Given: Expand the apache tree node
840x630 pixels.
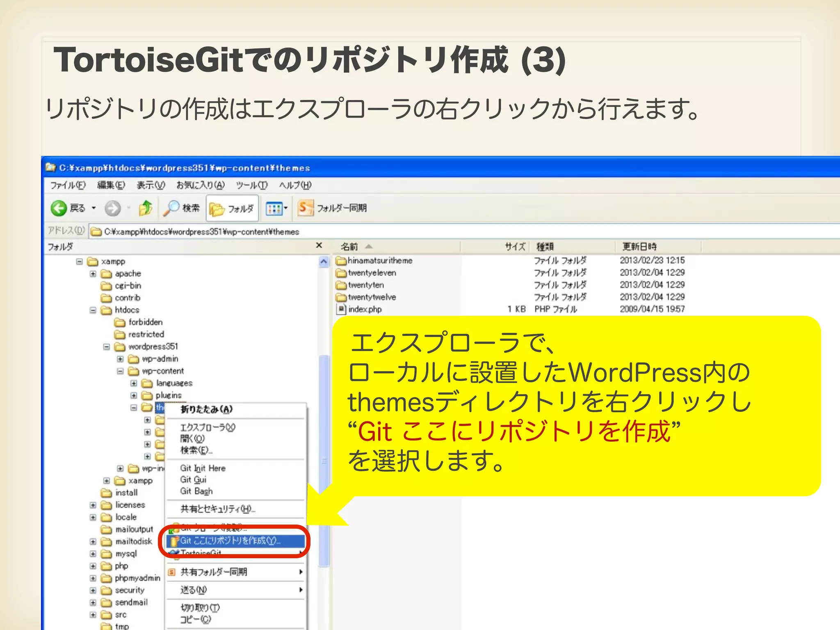Looking at the screenshot, I should pyautogui.click(x=93, y=274).
